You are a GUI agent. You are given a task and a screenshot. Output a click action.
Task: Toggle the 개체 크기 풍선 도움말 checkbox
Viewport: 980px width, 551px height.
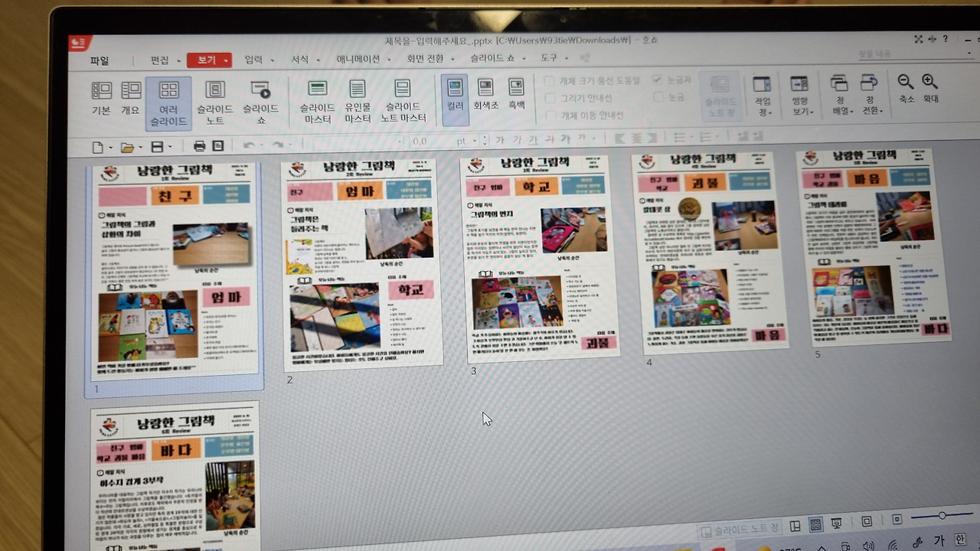click(x=549, y=80)
